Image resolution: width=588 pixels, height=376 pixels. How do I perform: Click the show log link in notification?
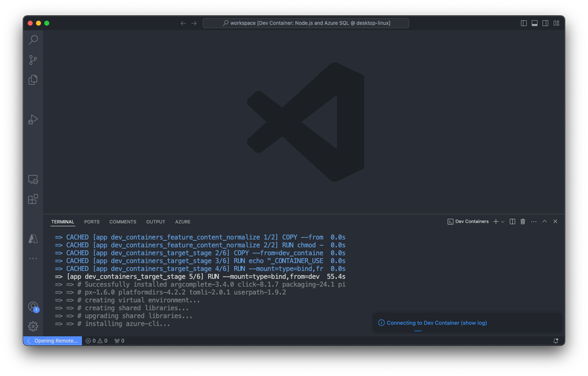point(474,323)
